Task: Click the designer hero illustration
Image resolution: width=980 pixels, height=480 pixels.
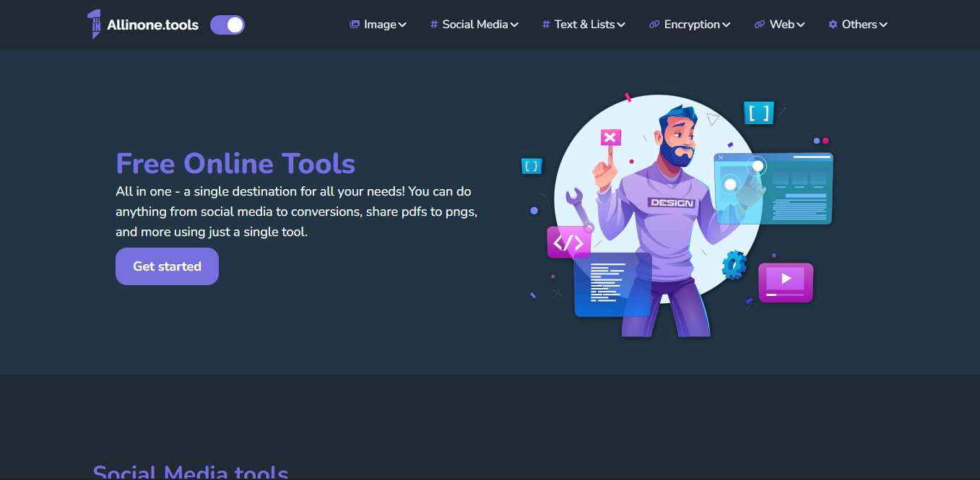Action: [677, 215]
